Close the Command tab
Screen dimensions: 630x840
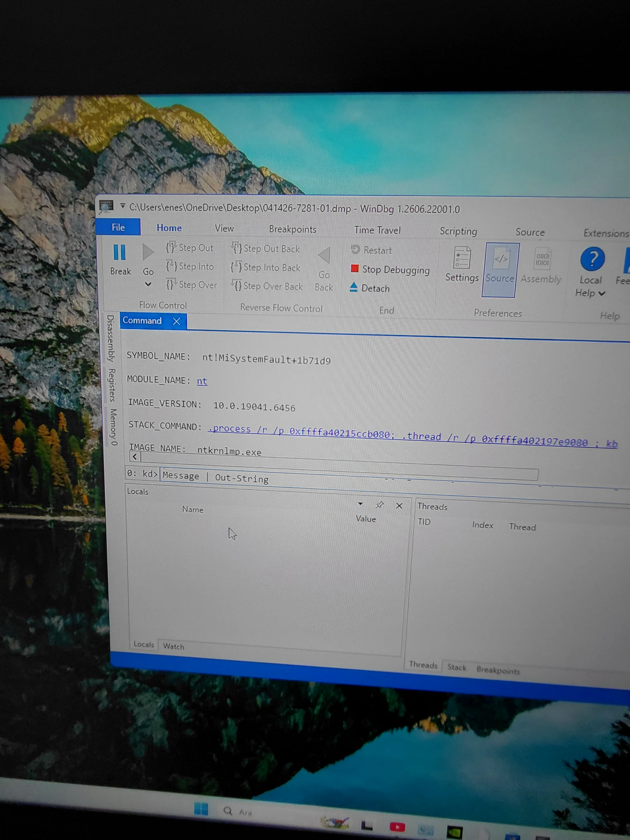[x=177, y=321]
